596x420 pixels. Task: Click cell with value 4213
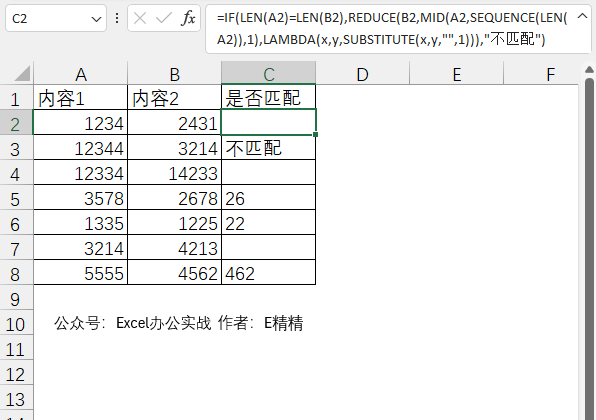pyautogui.click(x=174, y=247)
